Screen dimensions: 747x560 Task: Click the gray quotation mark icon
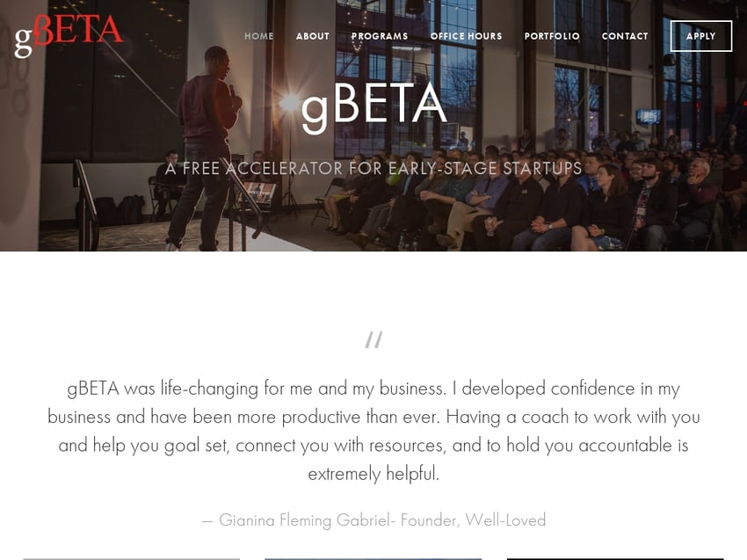click(373, 340)
